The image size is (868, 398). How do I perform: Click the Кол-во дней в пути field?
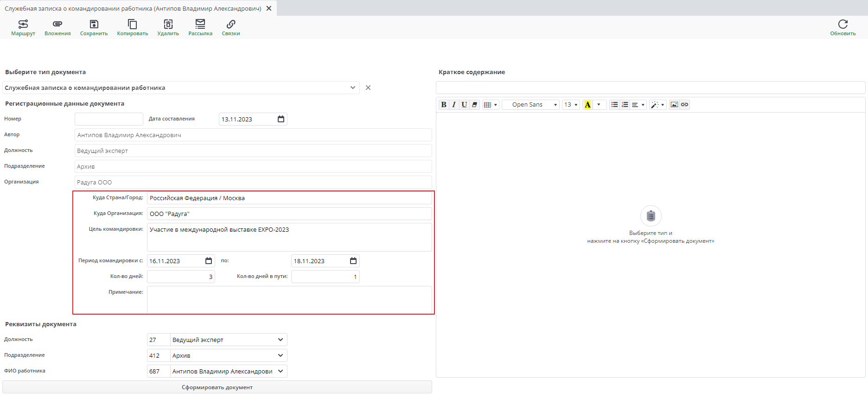tap(325, 277)
